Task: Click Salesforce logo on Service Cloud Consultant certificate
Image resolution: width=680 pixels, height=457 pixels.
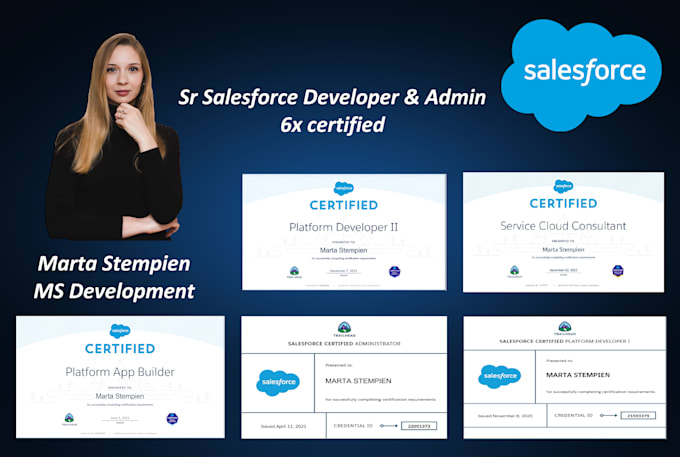Action: click(x=563, y=186)
